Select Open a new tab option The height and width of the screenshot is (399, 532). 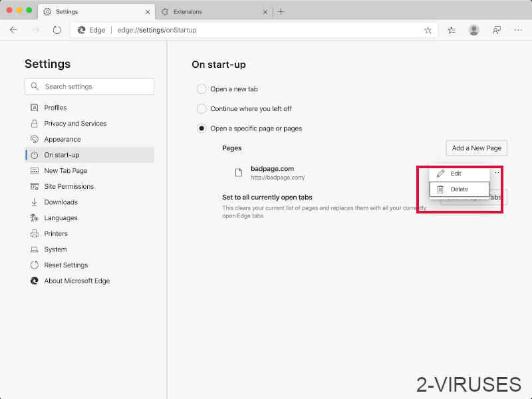tap(201, 89)
